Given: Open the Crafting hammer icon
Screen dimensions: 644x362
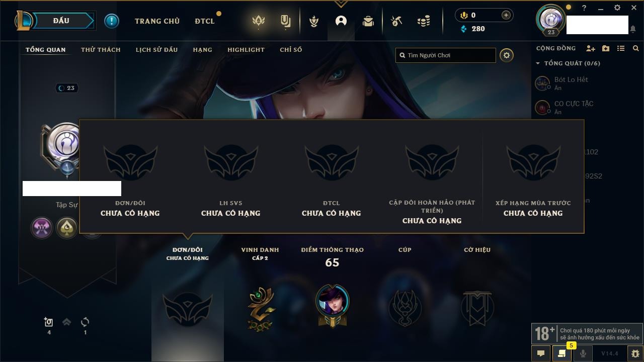Looking at the screenshot, I should click(396, 21).
